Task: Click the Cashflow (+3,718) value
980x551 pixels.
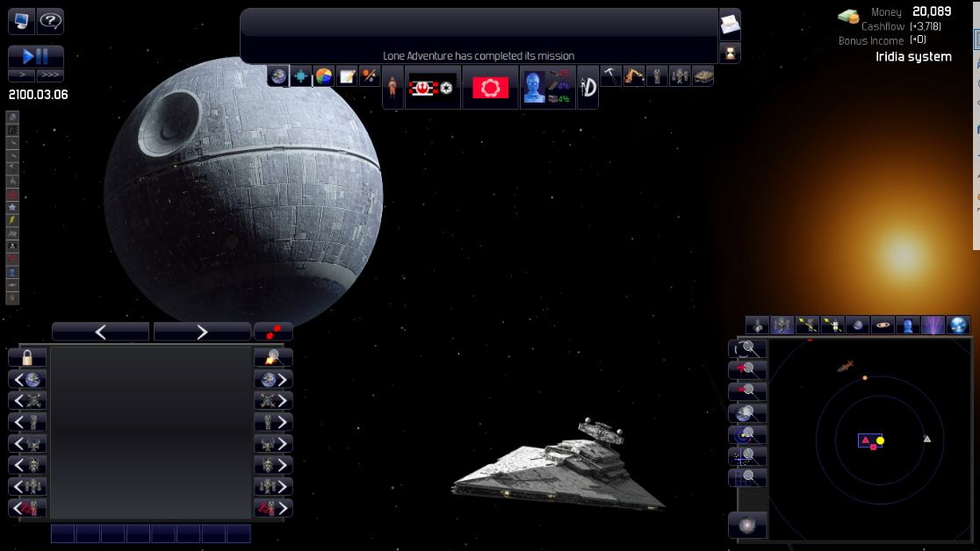Action: click(925, 26)
